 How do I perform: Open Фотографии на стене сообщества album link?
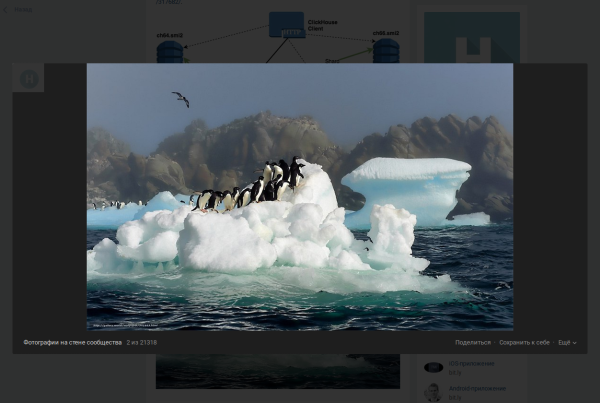(x=72, y=343)
